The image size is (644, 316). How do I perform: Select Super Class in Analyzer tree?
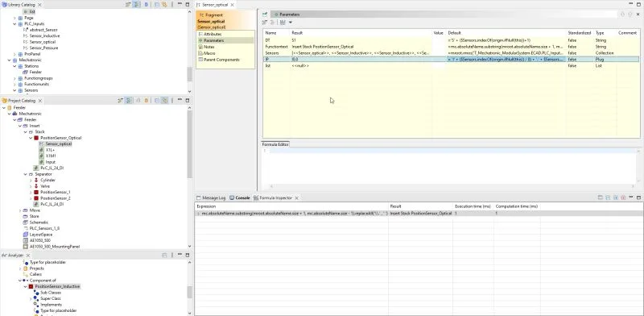coord(50,298)
